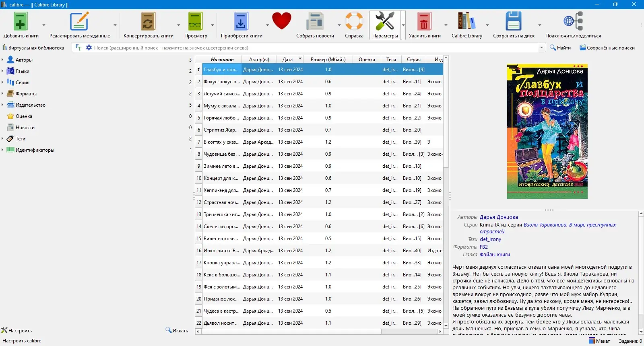This screenshot has width=644, height=346.
Task: Expand the Языки tree node arrow
Action: 2,71
